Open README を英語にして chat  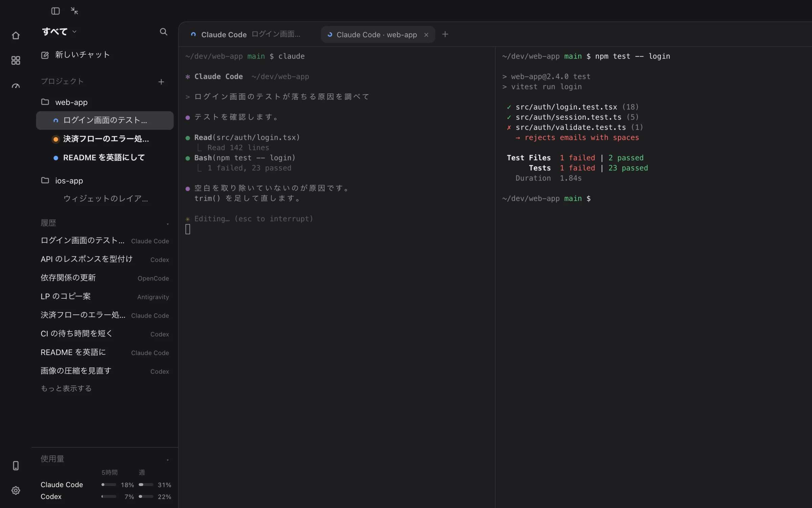coord(105,157)
